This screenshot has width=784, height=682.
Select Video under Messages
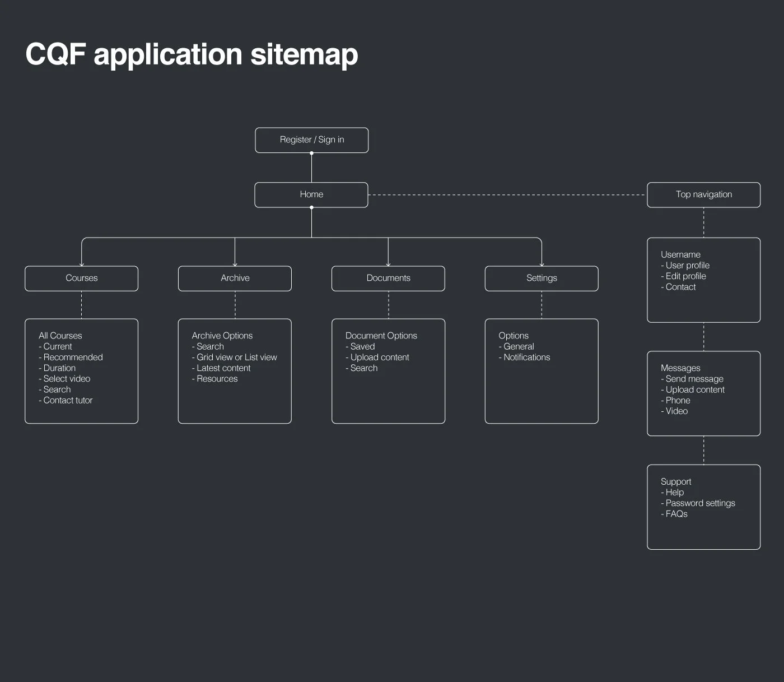(x=676, y=411)
